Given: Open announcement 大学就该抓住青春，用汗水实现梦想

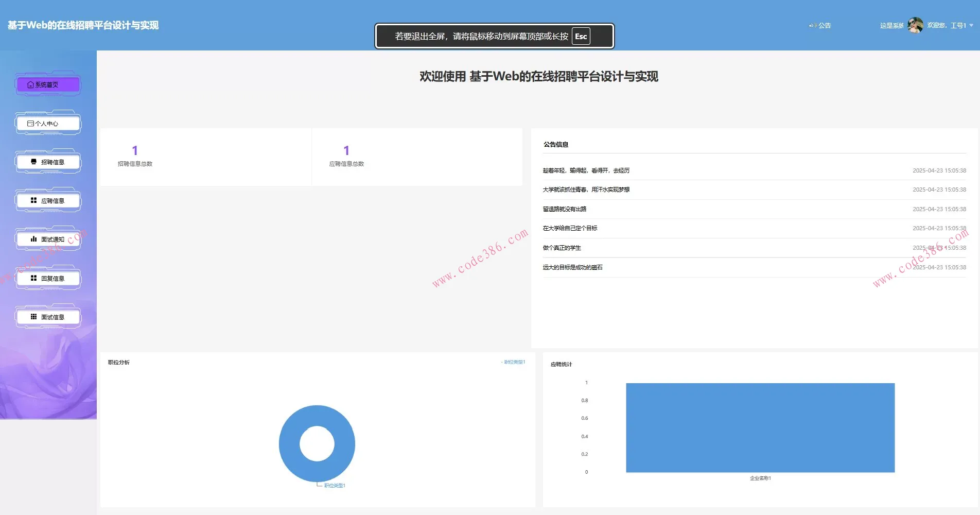Looking at the screenshot, I should pyautogui.click(x=586, y=190).
